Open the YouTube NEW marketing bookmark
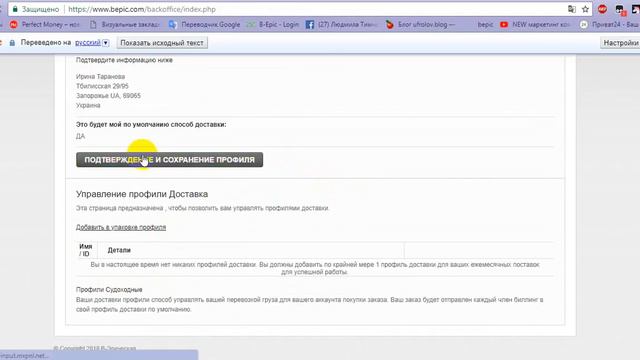This screenshot has height=360, width=640. click(535, 24)
